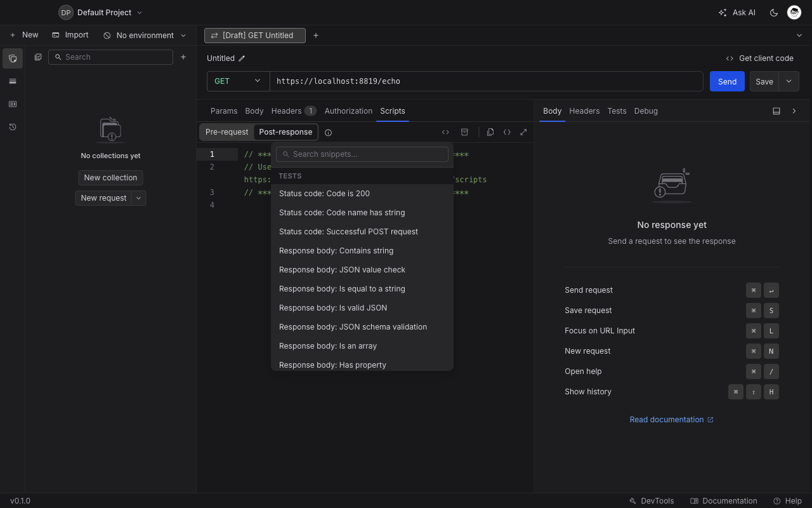
Task: Open the user avatar menu
Action: point(794,12)
